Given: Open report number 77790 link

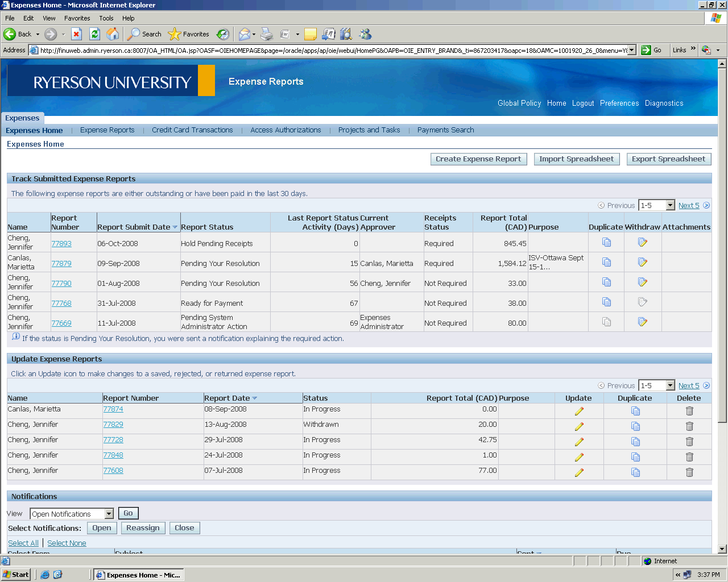Looking at the screenshot, I should click(x=61, y=283).
